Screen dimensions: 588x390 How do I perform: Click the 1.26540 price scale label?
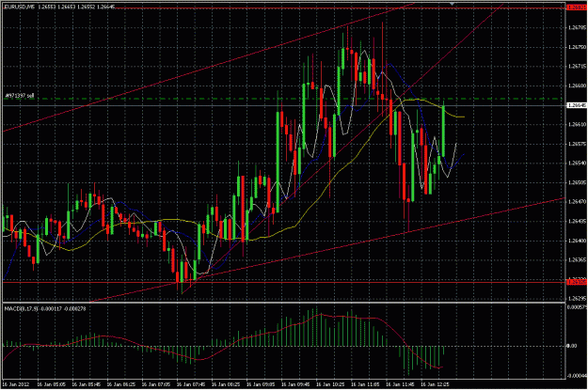click(x=577, y=163)
